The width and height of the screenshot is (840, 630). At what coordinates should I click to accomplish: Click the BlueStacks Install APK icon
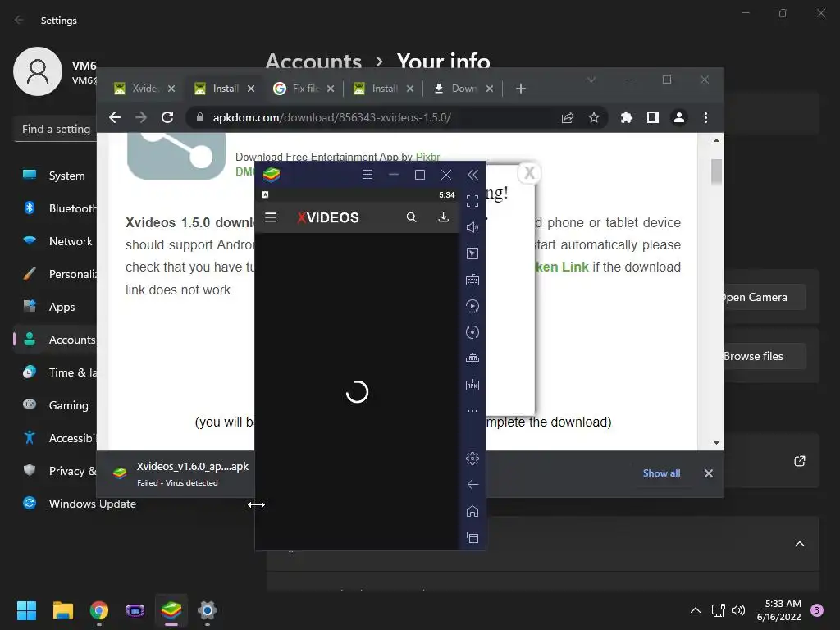[x=472, y=385]
